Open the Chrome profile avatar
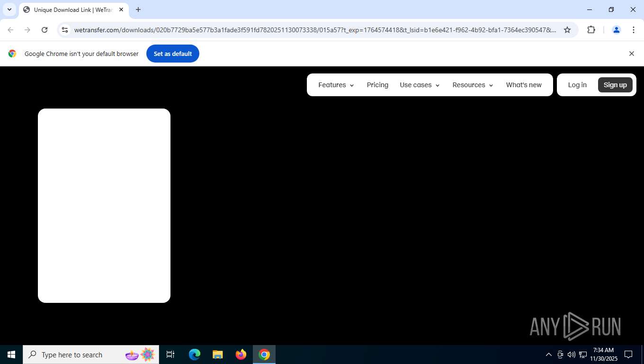 point(616,30)
